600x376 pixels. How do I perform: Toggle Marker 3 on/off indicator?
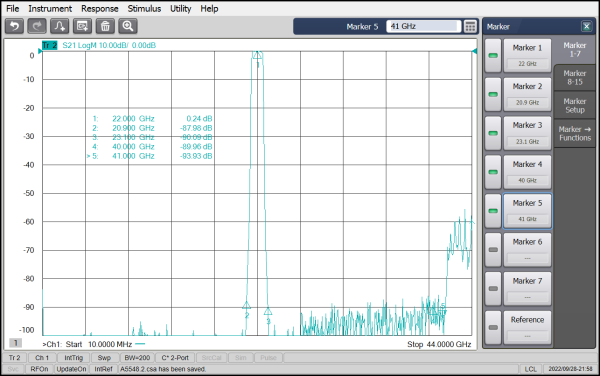(493, 133)
